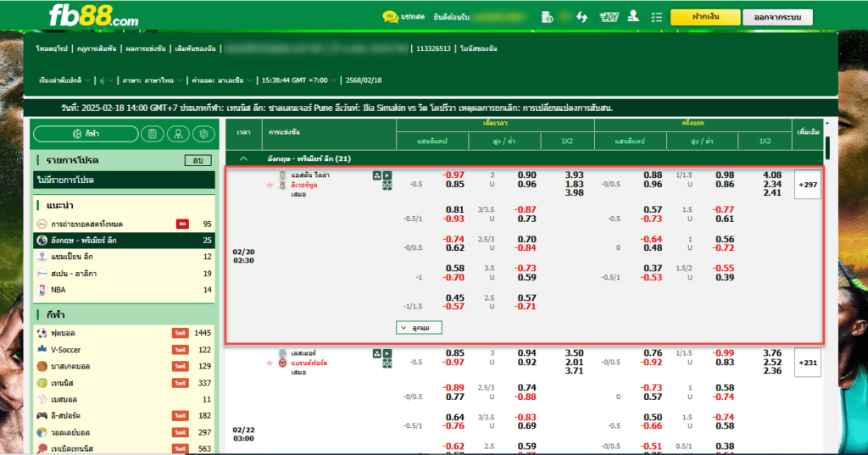Click the statement document icon in header
Viewport: 868px width, 455px height.
click(x=547, y=17)
